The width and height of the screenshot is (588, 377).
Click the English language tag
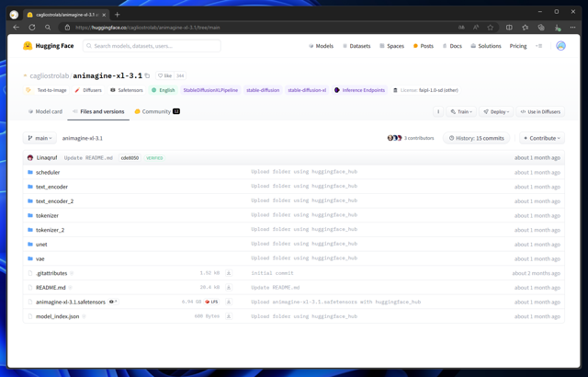point(164,90)
